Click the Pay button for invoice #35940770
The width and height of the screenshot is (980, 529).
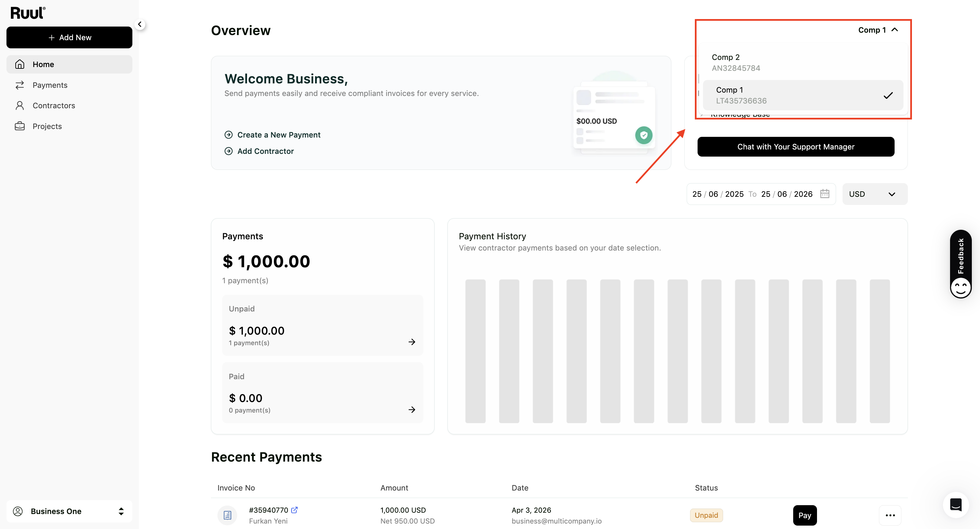pyautogui.click(x=805, y=515)
